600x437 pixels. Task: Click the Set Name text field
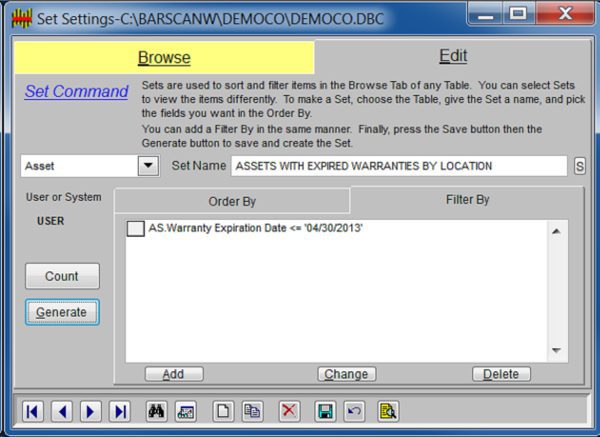399,166
